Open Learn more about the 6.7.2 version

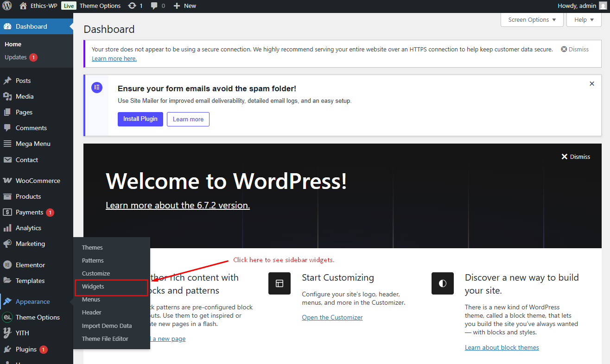178,205
